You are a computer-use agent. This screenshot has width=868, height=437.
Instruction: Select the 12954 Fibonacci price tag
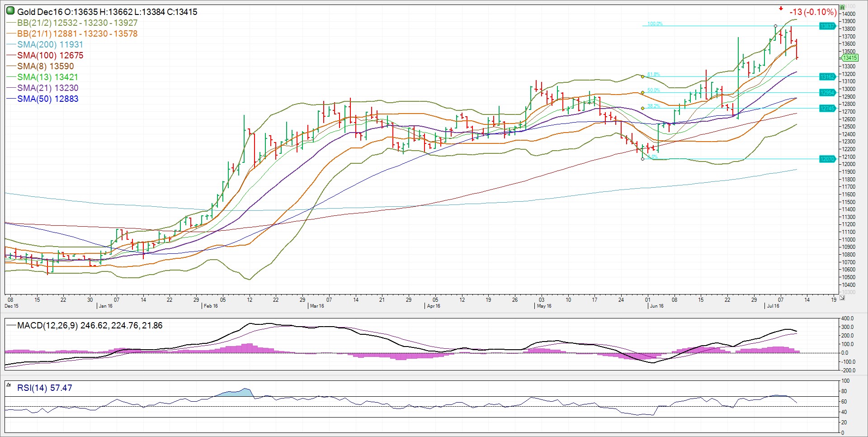point(827,93)
